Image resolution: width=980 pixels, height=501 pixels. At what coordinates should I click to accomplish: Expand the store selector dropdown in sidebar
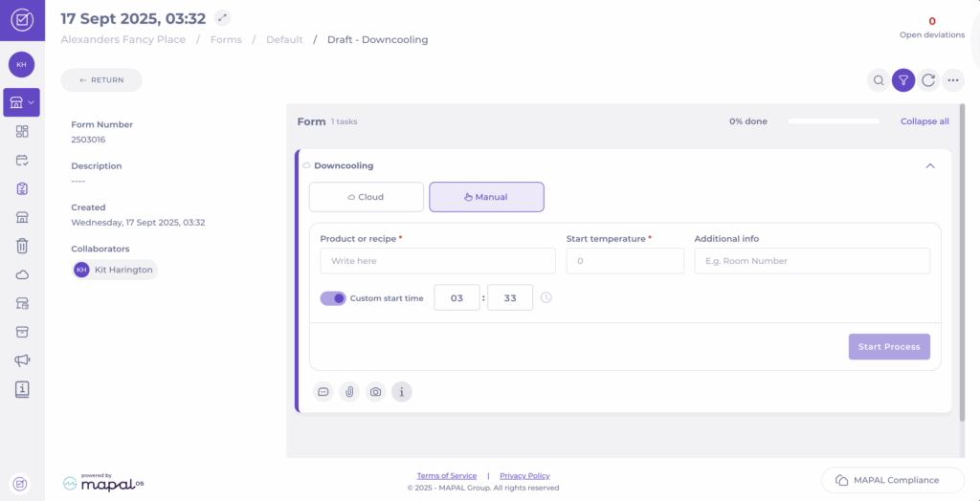(22, 101)
